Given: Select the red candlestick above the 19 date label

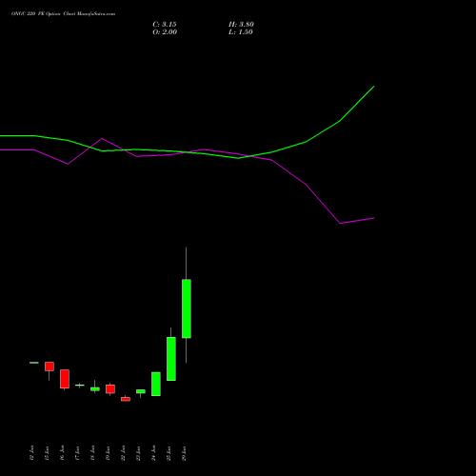Looking at the screenshot, I should [x=110, y=389].
